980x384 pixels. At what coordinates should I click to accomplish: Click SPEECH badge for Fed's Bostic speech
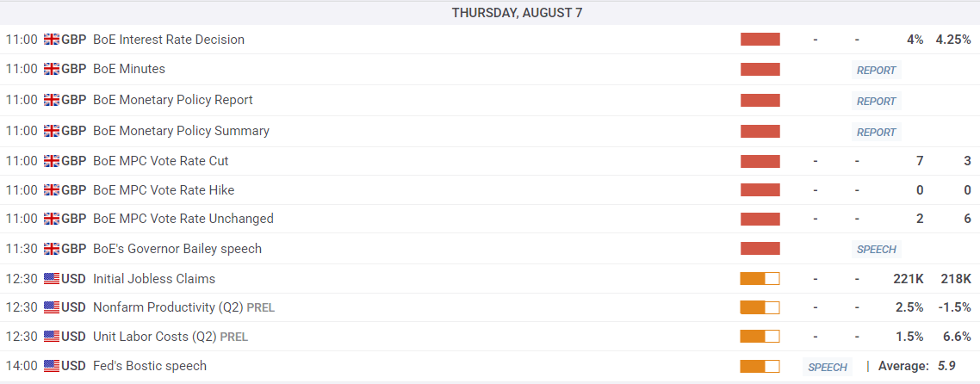[827, 368]
